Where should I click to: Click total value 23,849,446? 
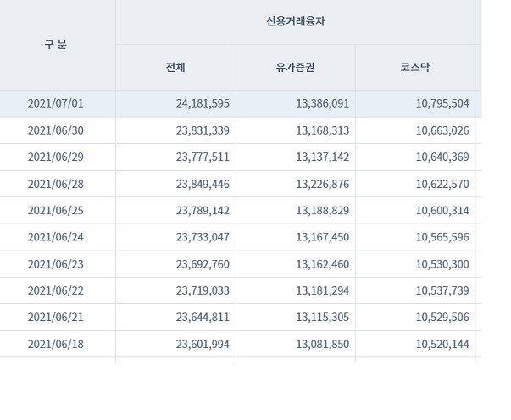point(203,184)
